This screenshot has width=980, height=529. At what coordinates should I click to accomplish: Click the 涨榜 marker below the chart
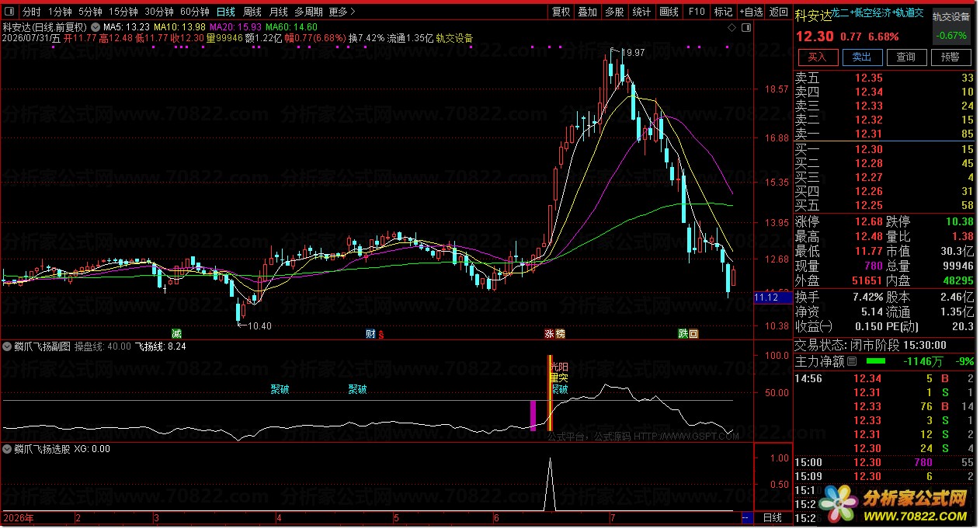tap(554, 334)
